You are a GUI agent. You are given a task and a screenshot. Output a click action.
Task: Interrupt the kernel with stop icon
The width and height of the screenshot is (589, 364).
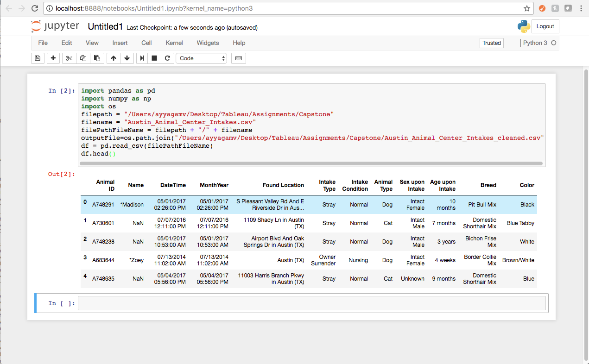pyautogui.click(x=153, y=58)
